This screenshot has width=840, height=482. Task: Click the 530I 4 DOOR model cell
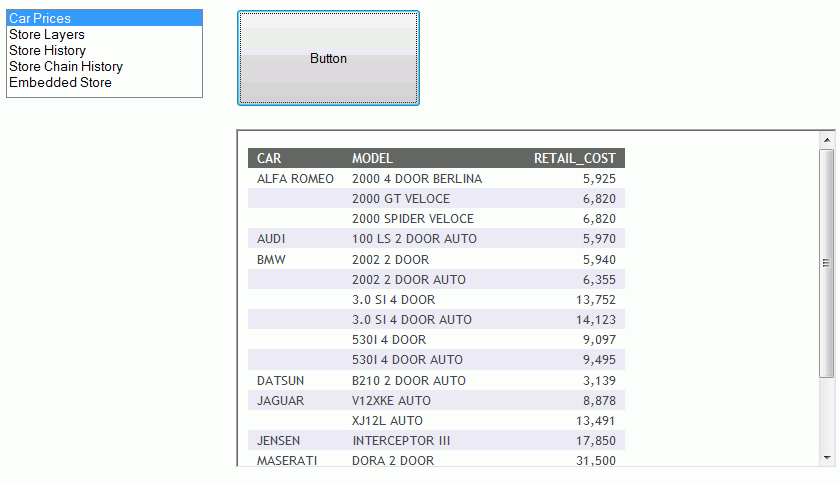pyautogui.click(x=389, y=340)
